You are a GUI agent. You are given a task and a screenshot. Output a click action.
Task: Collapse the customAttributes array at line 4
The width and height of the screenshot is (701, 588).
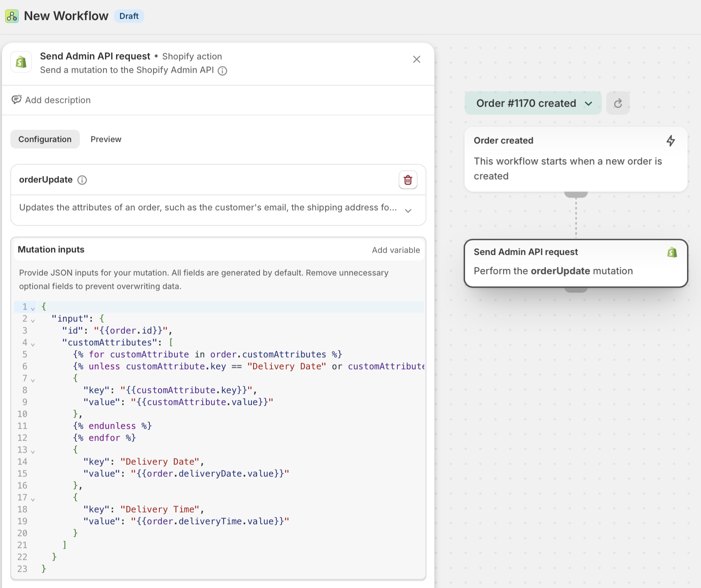pos(33,344)
